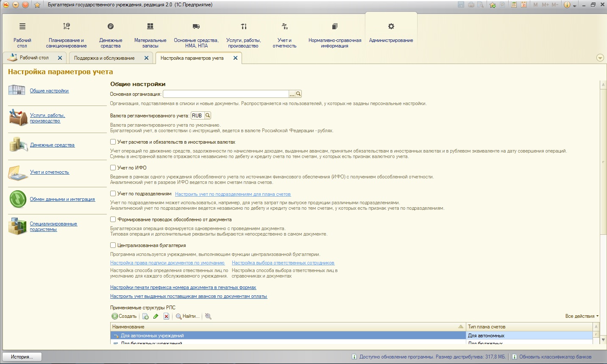The height and width of the screenshot is (364, 607).
Task: Switch to Рабочий стол tab
Action: click(34, 58)
